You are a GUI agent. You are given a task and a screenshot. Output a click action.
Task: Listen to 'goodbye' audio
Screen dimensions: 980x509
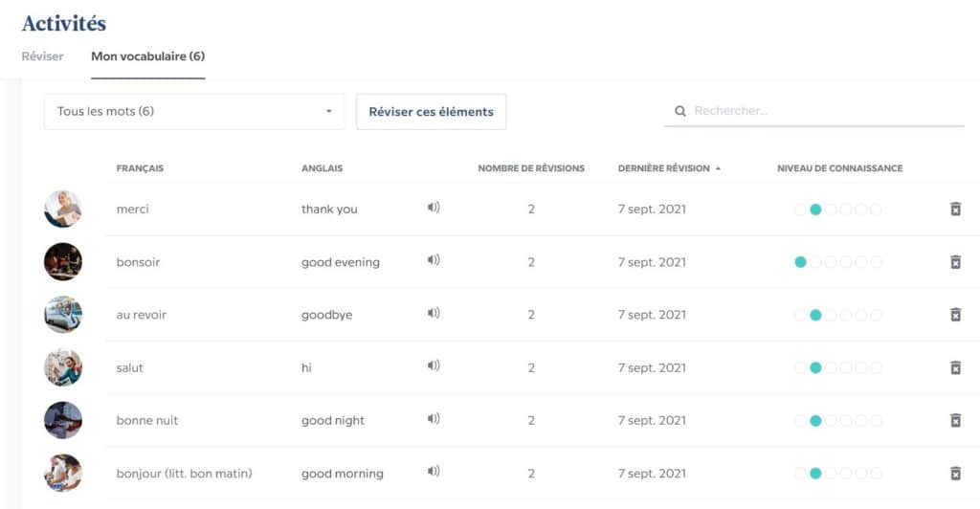[x=434, y=313]
